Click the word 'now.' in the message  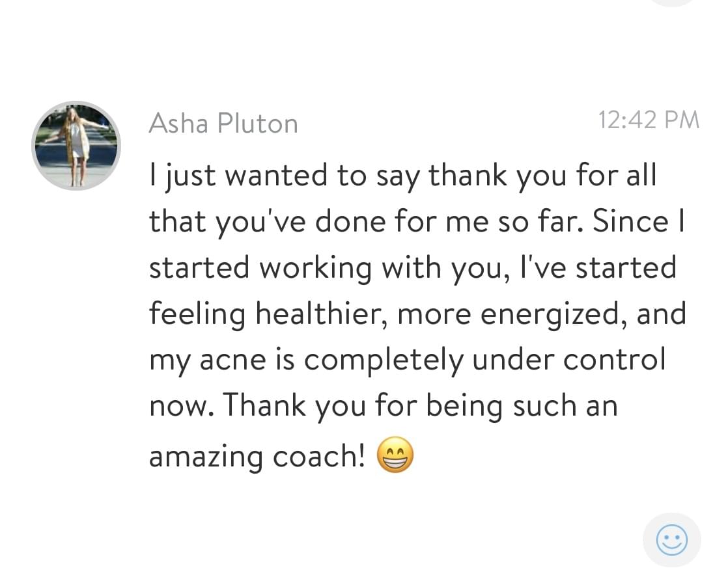[182, 407]
